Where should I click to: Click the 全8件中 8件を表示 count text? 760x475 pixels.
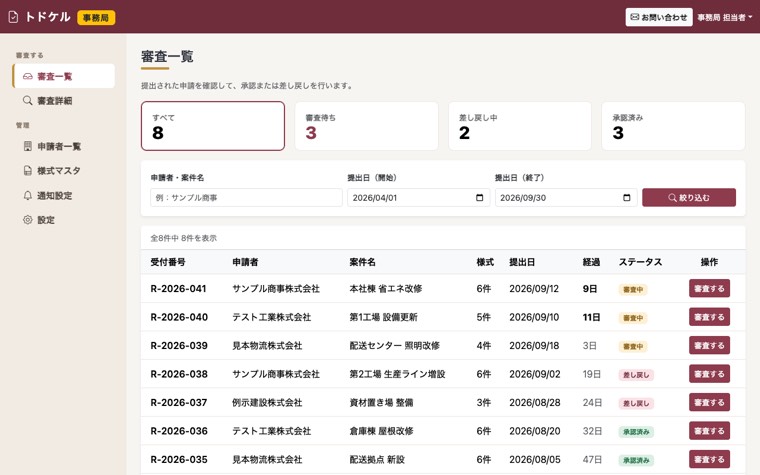click(x=183, y=238)
